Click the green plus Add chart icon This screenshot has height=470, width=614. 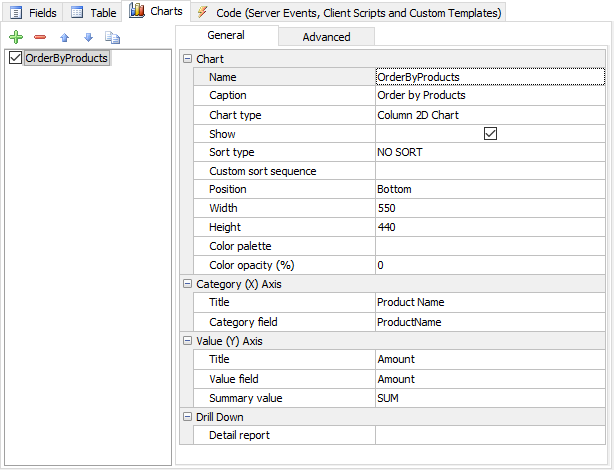click(16, 37)
